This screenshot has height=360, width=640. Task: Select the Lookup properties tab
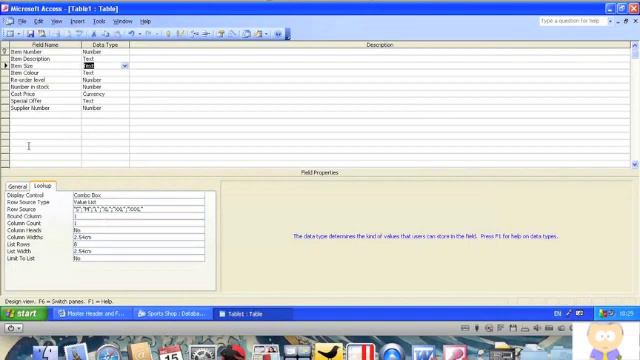(x=43, y=186)
